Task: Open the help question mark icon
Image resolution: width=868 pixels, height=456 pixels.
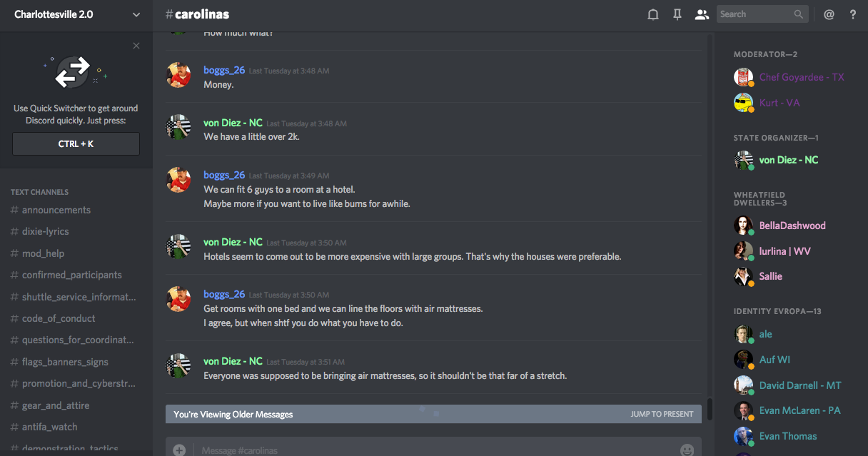Action: click(x=853, y=14)
